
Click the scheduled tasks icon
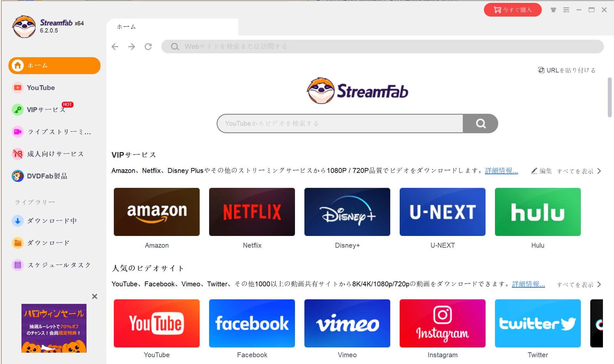tap(18, 265)
